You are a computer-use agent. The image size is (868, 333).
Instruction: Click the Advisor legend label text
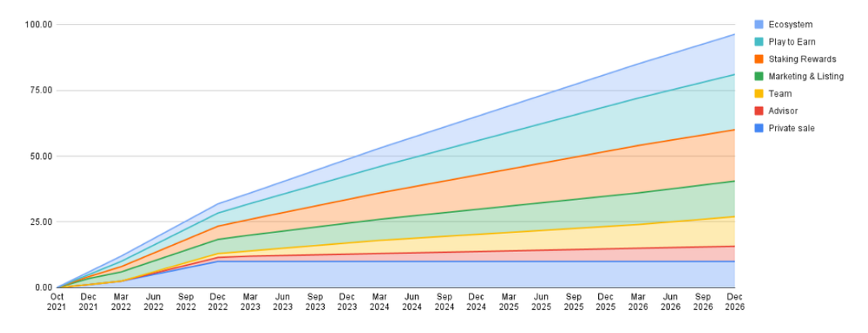(784, 111)
